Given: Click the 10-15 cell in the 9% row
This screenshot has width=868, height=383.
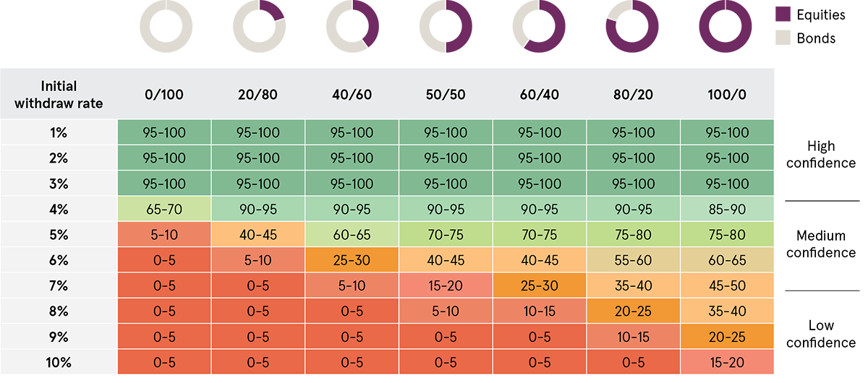Looking at the screenshot, I should tap(634, 337).
